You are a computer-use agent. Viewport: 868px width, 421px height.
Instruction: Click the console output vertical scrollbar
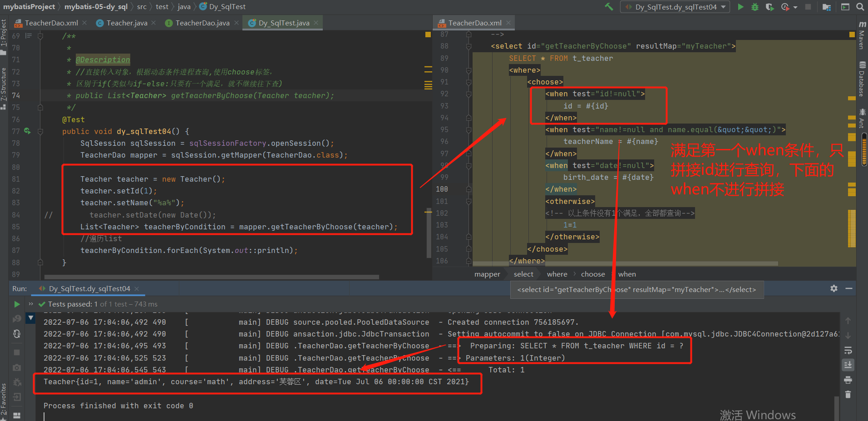[836, 409]
